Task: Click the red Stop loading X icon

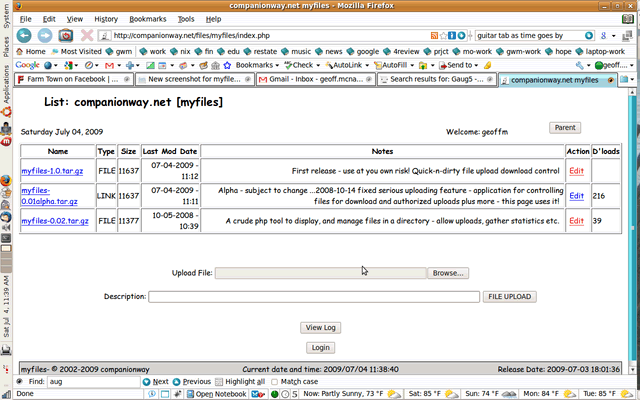Action: click(x=87, y=36)
